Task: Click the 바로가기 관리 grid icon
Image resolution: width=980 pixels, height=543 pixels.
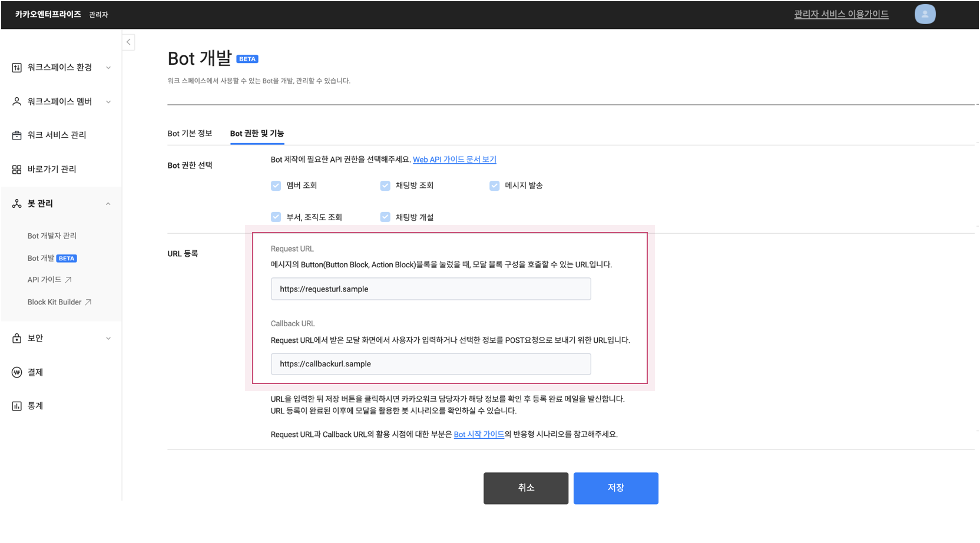Action: pos(16,169)
